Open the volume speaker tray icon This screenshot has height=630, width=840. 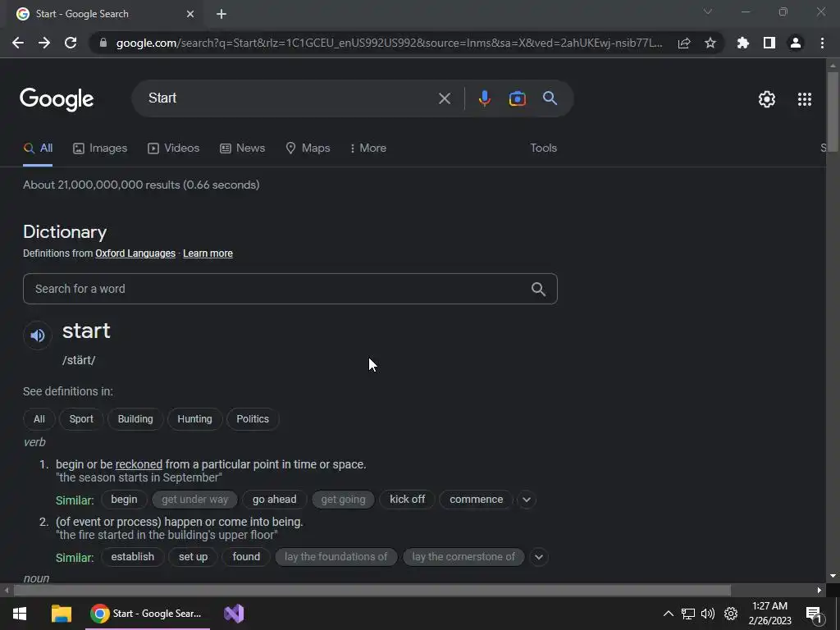(708, 614)
